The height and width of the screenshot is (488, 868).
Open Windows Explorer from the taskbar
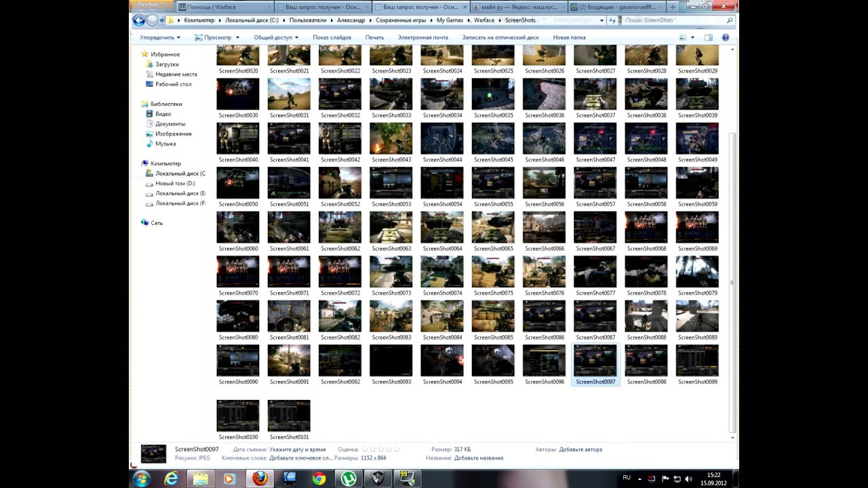click(201, 479)
